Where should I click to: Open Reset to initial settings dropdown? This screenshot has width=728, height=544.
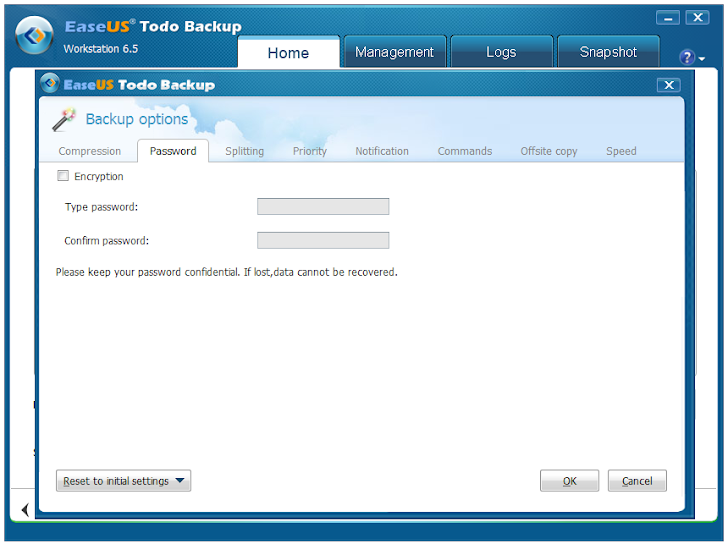[x=124, y=481]
